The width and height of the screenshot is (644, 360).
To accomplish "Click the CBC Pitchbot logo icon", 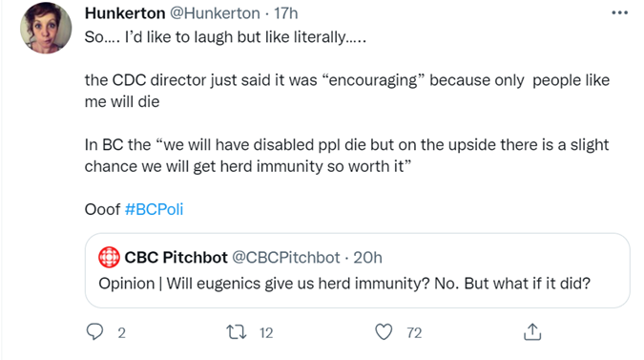I will pyautogui.click(x=109, y=257).
